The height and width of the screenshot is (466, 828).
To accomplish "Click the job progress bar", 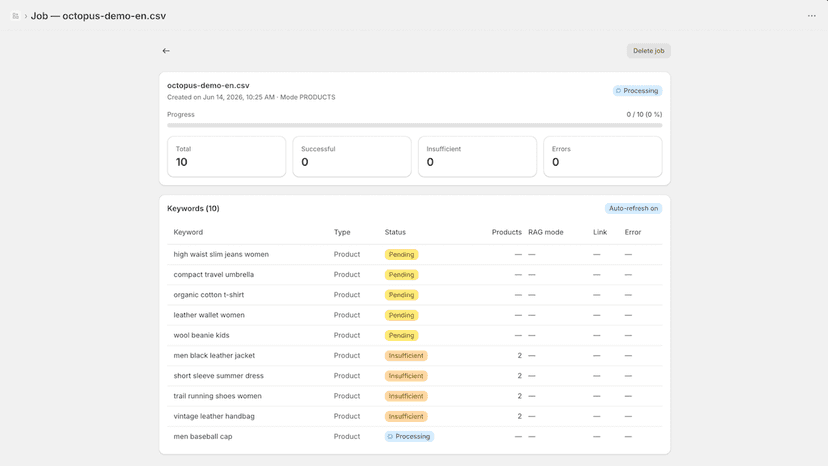I will (x=415, y=125).
